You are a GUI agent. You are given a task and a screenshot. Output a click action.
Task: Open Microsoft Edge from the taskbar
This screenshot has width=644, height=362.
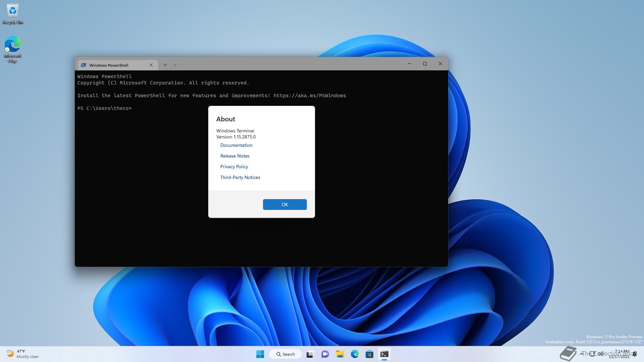point(355,354)
